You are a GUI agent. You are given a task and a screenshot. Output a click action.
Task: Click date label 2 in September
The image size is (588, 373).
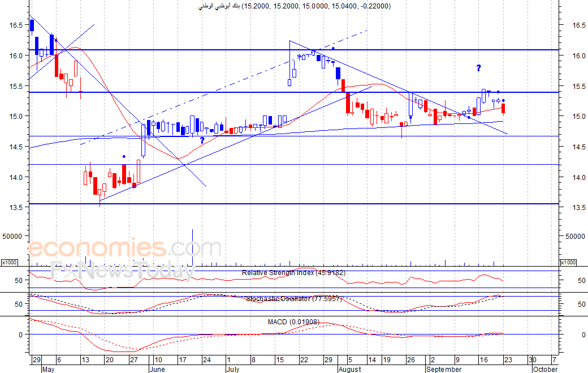tap(433, 360)
